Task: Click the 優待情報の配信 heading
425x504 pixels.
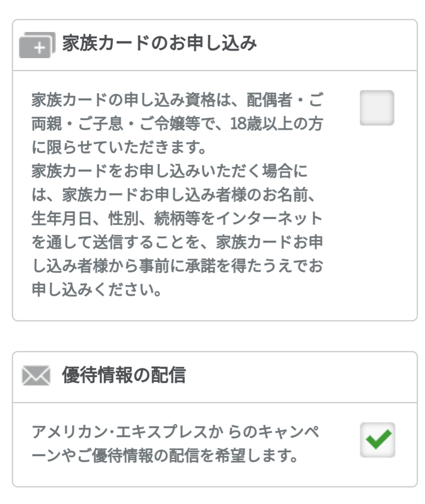Action: [x=123, y=376]
